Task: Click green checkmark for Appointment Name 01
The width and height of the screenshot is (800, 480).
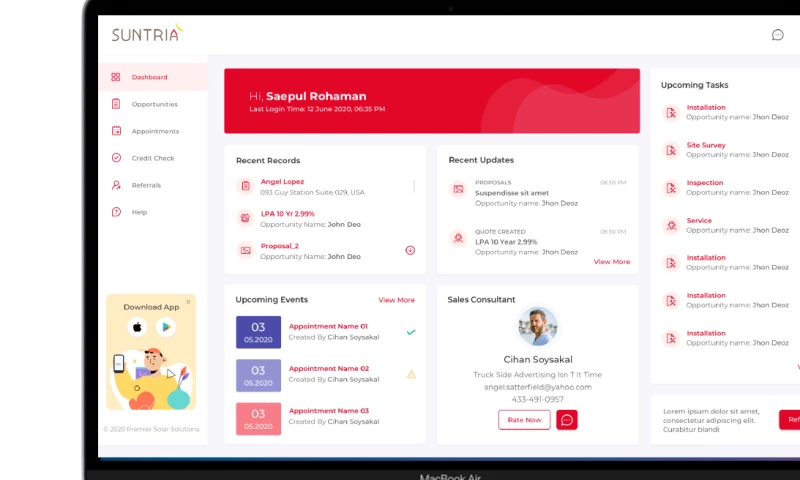Action: (411, 331)
